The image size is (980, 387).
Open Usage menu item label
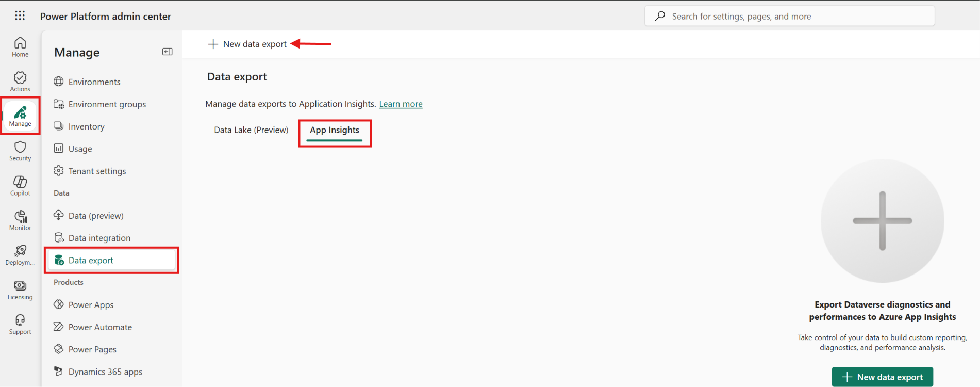pyautogui.click(x=80, y=149)
